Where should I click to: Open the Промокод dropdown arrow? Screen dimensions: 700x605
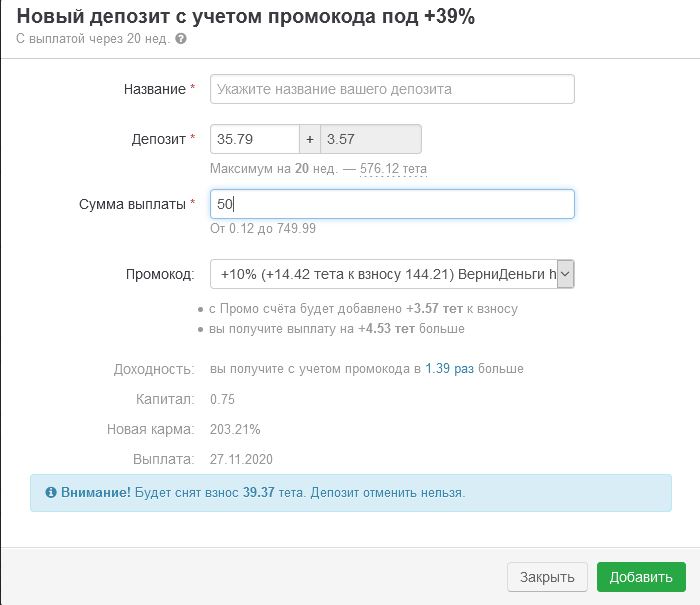565,274
